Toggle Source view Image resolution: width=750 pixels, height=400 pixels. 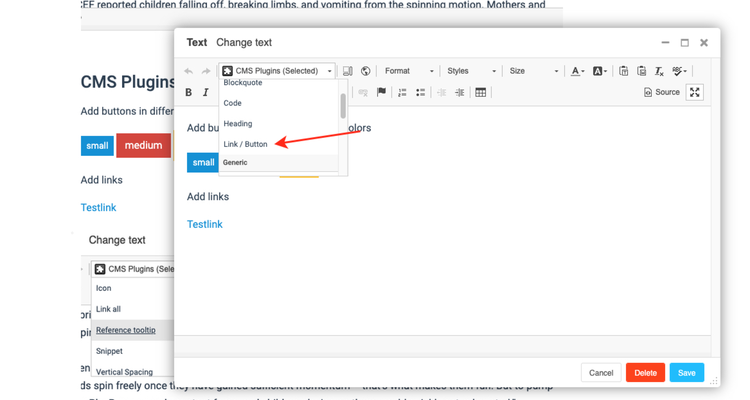point(662,92)
